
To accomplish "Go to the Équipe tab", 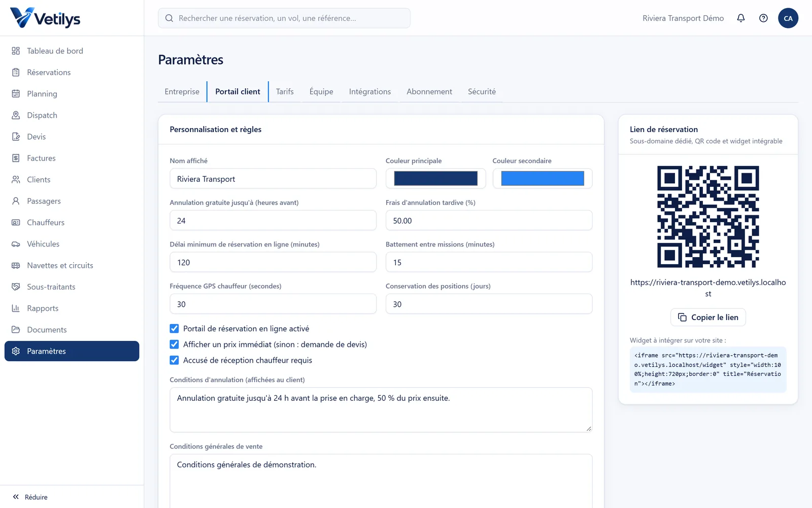I will pyautogui.click(x=321, y=91).
